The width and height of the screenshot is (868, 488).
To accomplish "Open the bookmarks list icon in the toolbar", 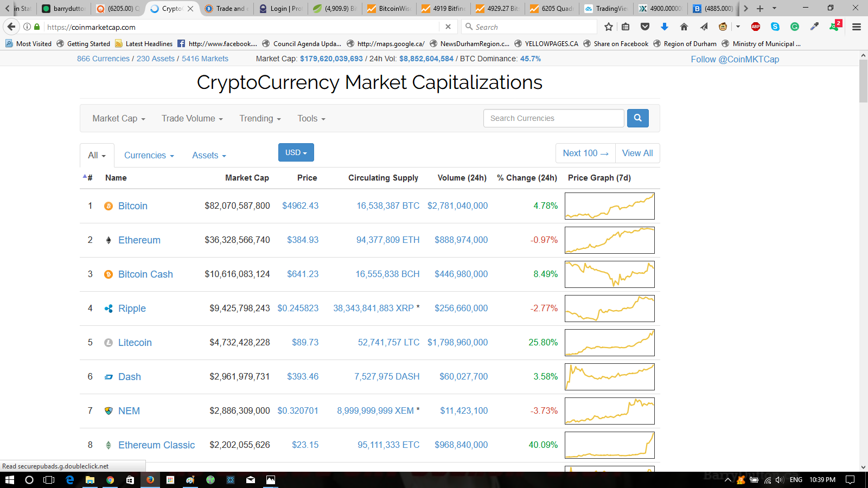I will coord(626,27).
